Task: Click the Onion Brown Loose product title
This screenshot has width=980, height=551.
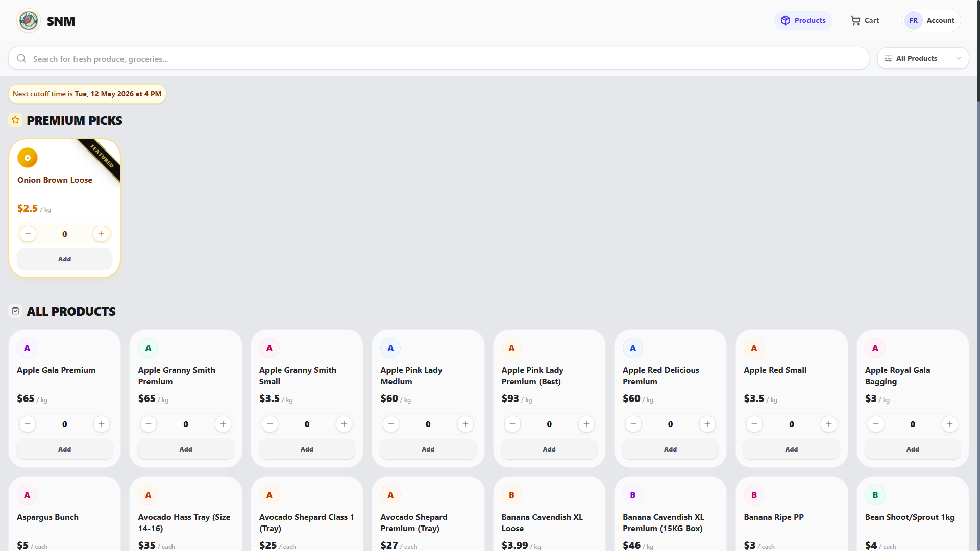Action: click(x=55, y=180)
